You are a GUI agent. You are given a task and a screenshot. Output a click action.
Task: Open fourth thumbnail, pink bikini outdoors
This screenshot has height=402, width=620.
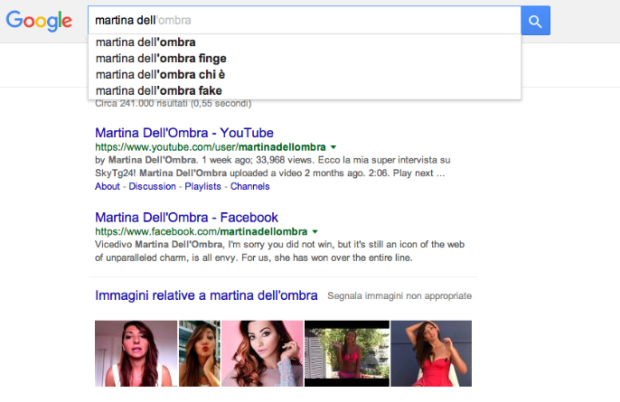click(347, 353)
